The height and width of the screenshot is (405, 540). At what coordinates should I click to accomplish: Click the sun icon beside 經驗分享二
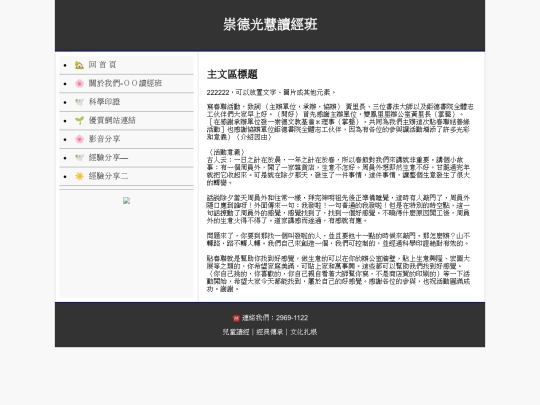tap(79, 176)
